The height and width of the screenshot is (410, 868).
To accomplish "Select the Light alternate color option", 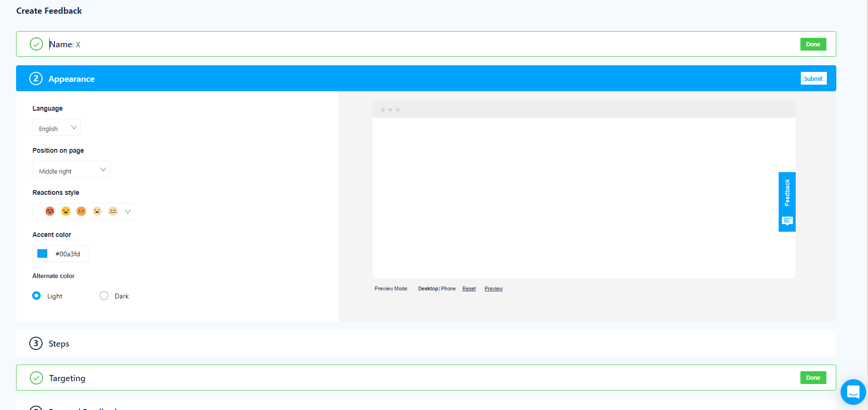I will click(36, 296).
